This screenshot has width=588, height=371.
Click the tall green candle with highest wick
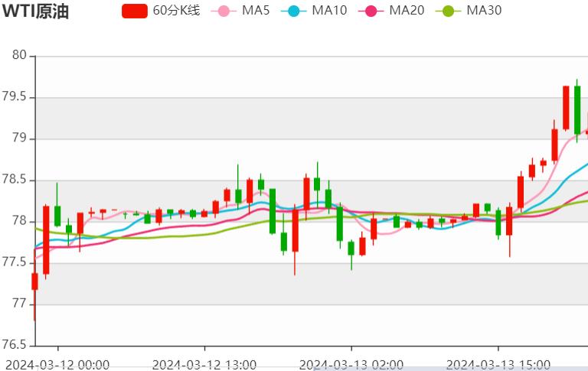pos(577,110)
